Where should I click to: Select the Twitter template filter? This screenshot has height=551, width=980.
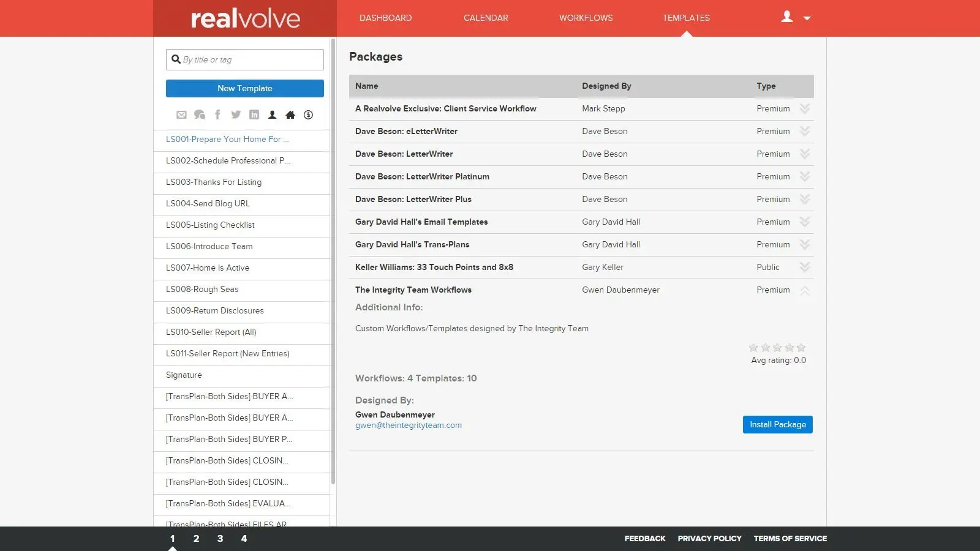pos(236,114)
